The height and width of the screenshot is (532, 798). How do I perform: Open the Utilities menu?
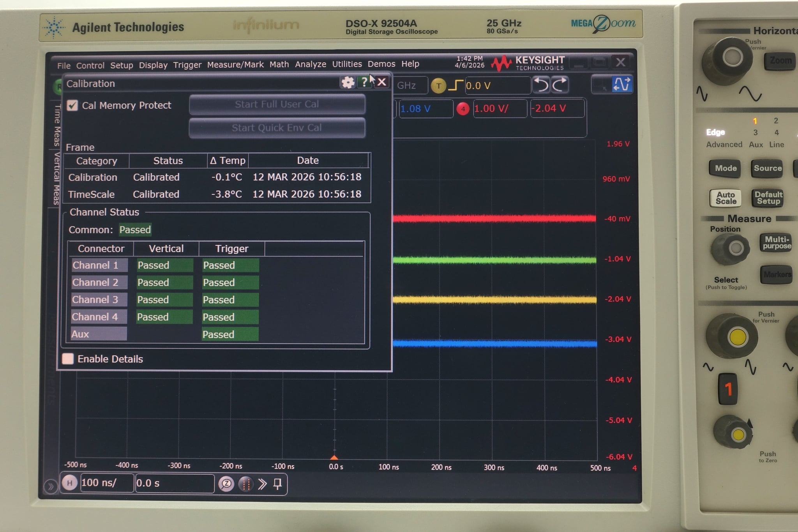[x=347, y=64]
